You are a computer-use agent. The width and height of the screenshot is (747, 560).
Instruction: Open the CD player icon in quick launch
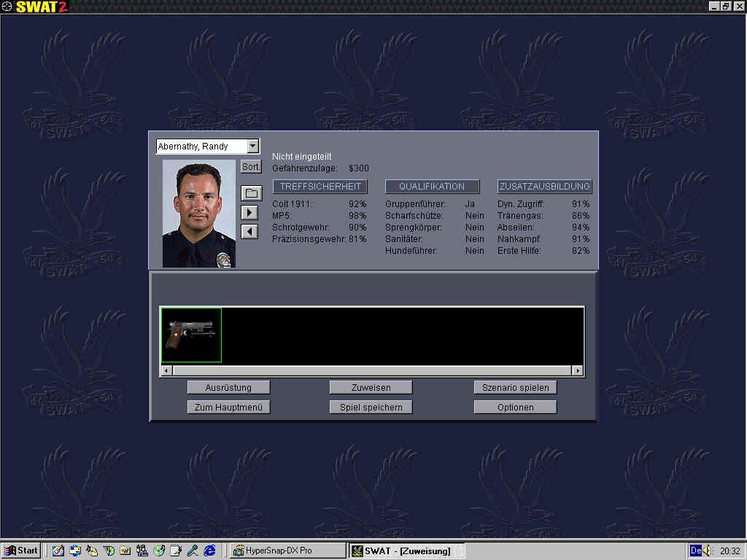point(160,551)
